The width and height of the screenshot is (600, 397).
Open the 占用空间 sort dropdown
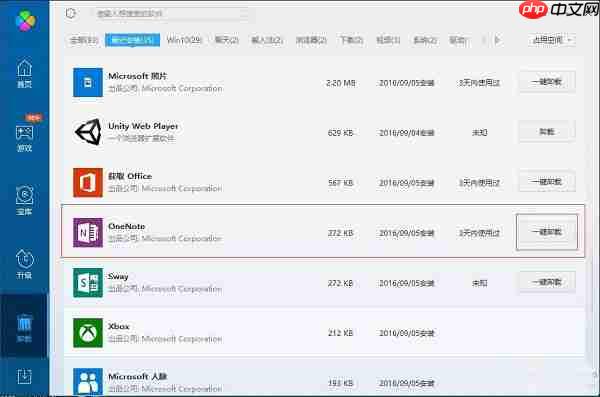551,40
